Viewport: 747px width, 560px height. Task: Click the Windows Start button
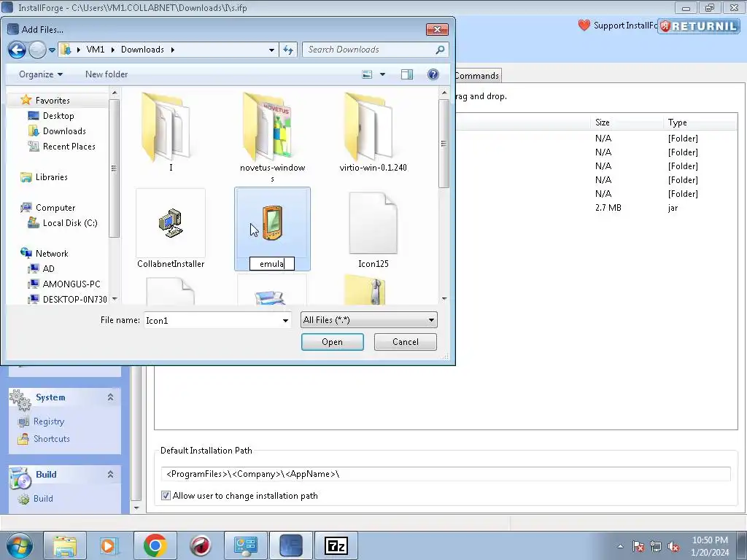[20, 545]
